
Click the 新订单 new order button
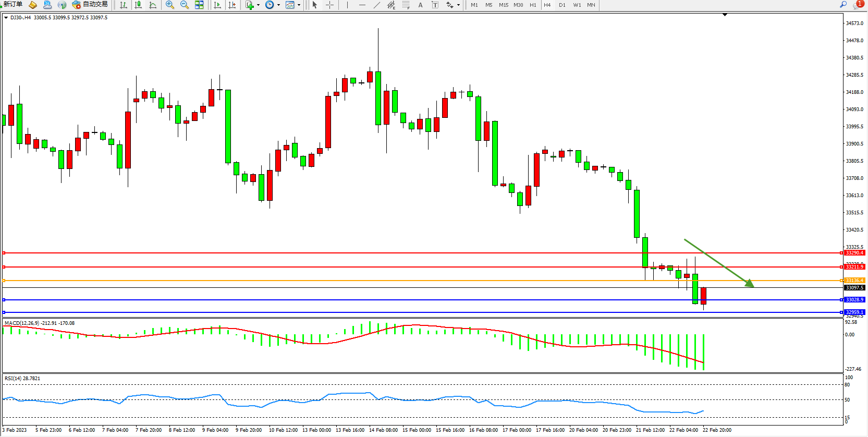[x=13, y=5]
